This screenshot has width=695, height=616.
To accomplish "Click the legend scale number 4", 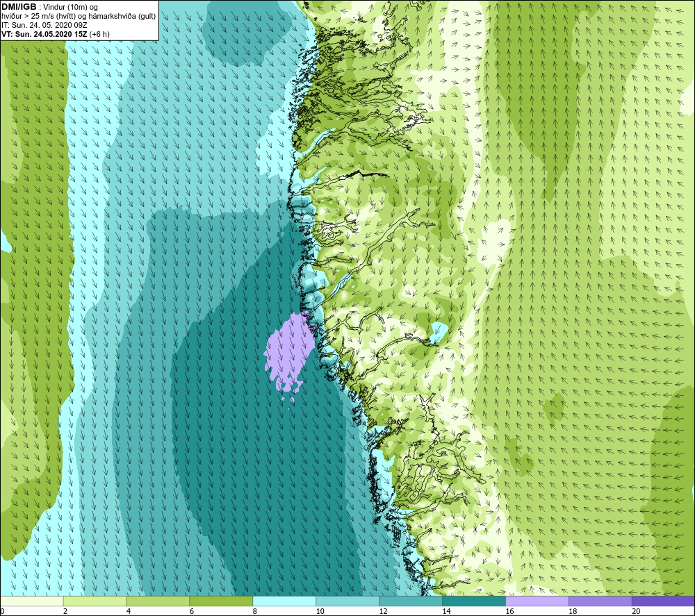I will (x=129, y=611).
